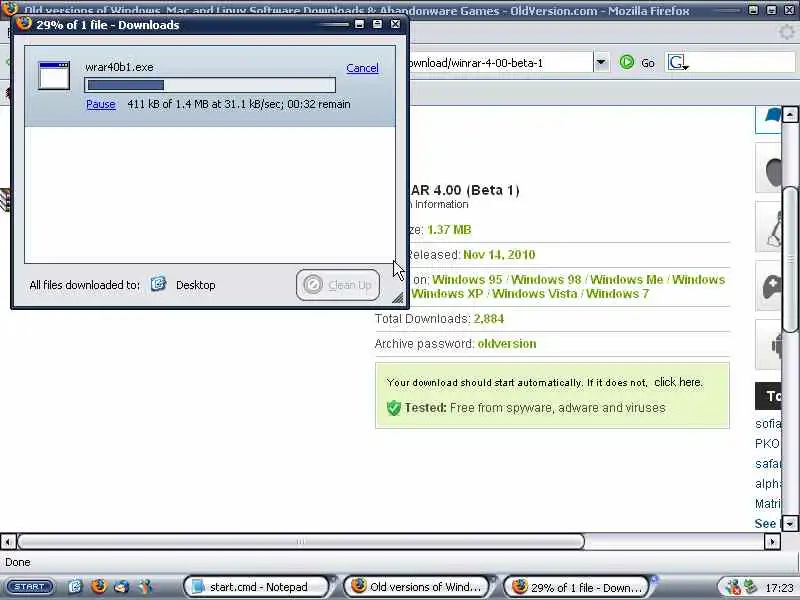Click the 17:23 taskbar clock
The width and height of the screenshot is (800, 600).
click(x=779, y=588)
